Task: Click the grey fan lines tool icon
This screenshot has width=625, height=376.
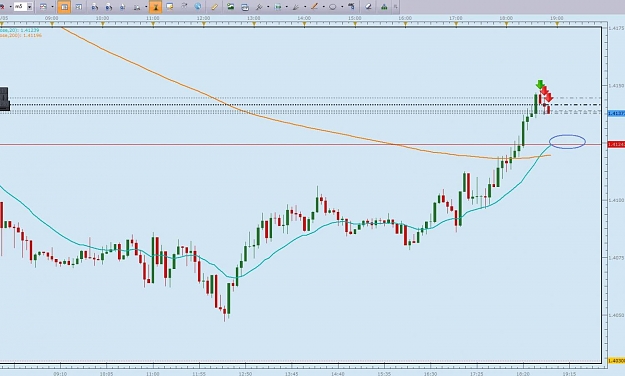Action: [x=296, y=7]
